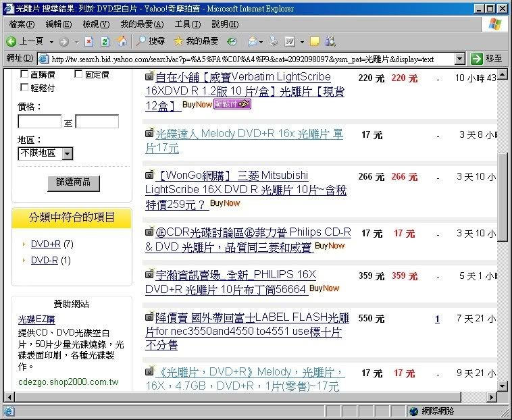Open the 降價賣 富士LABEL FLASH listing link

click(247, 331)
